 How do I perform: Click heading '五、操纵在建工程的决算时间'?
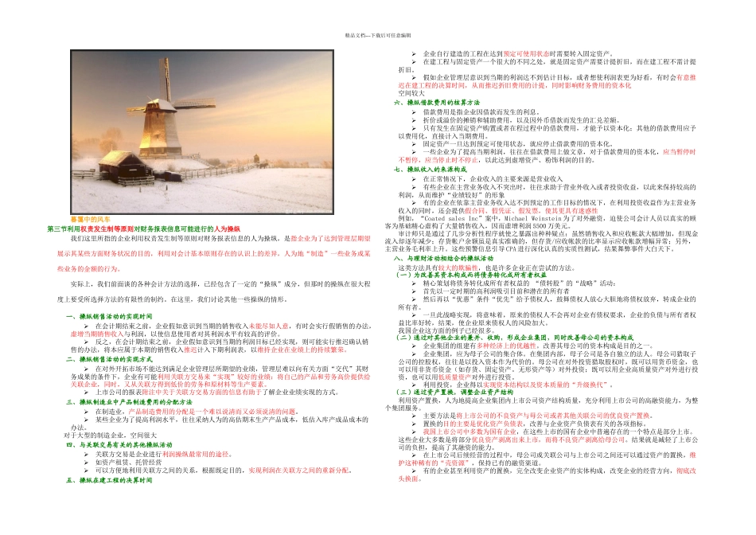point(109,481)
